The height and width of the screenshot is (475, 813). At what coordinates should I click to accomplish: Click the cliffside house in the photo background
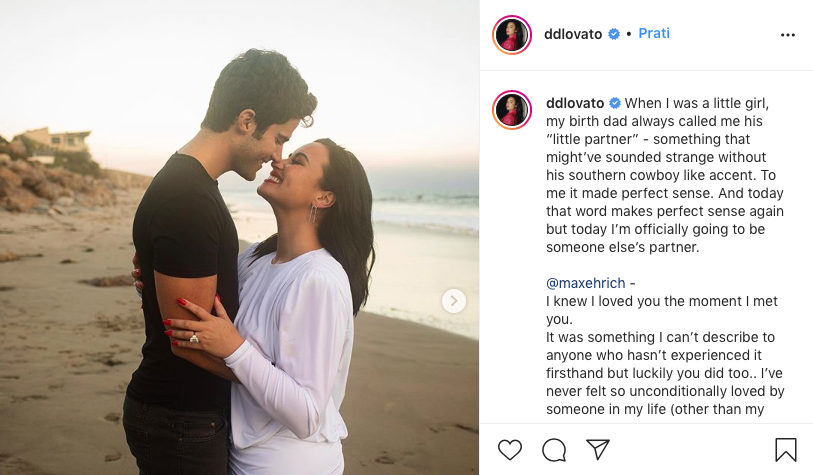[x=52, y=139]
